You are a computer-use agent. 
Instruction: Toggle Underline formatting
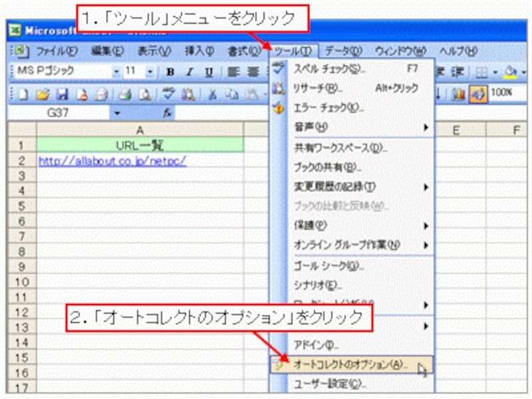[x=209, y=72]
